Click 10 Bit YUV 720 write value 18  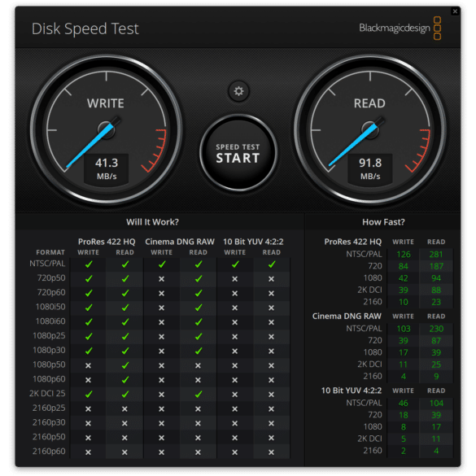[404, 415]
